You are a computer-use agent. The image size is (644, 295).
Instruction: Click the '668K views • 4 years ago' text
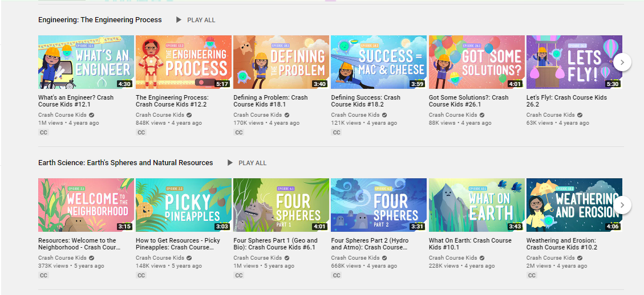point(364,265)
